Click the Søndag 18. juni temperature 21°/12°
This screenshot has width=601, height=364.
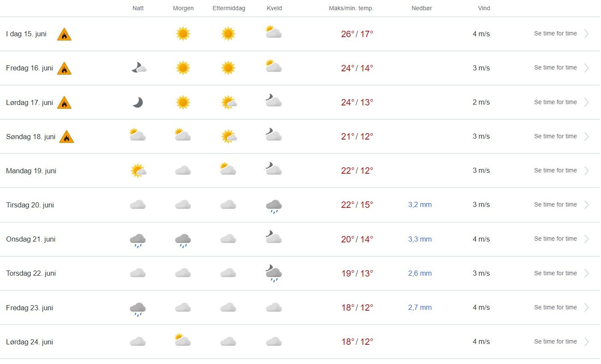pyautogui.click(x=357, y=137)
